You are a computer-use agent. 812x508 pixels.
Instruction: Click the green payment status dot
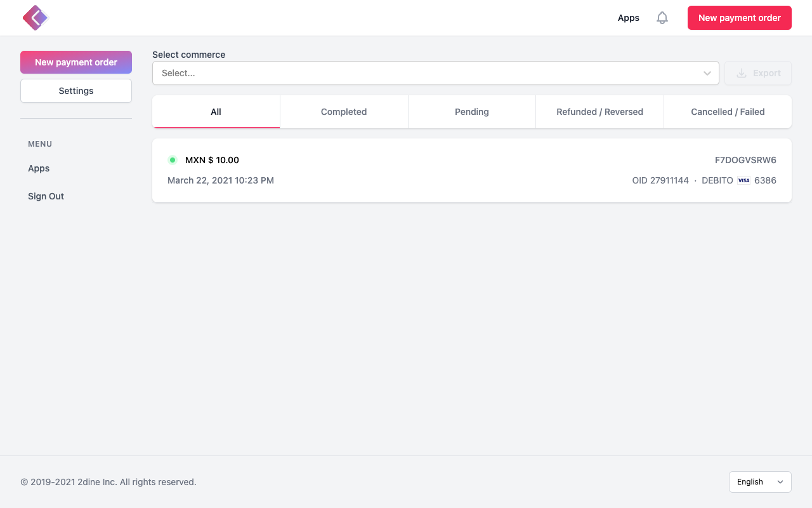pos(172,160)
